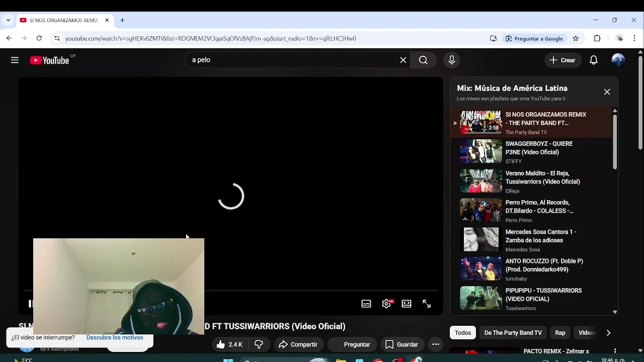This screenshot has height=362, width=644.
Task: Open the account avatar menu
Action: [x=618, y=60]
